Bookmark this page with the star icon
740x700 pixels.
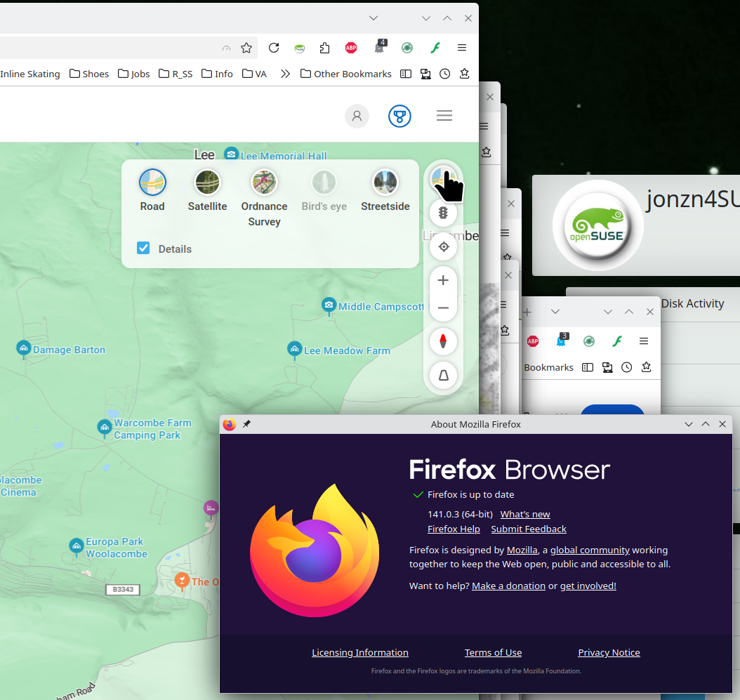pyautogui.click(x=246, y=48)
